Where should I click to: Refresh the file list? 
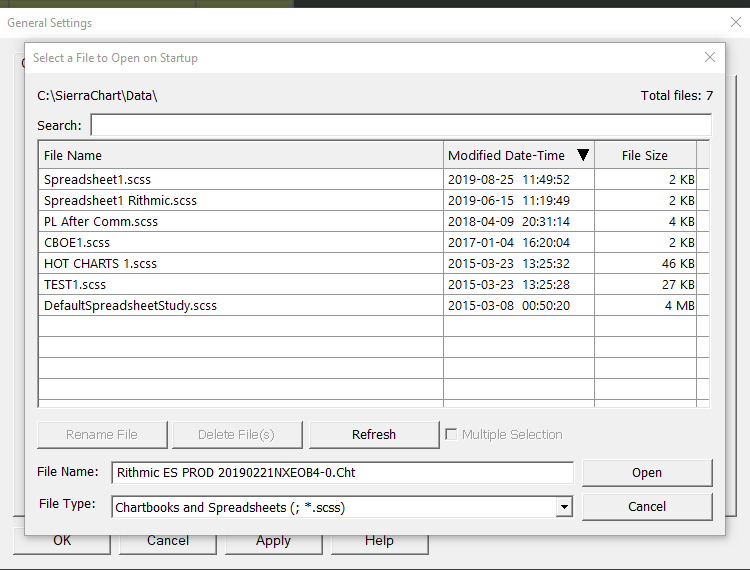coord(374,434)
